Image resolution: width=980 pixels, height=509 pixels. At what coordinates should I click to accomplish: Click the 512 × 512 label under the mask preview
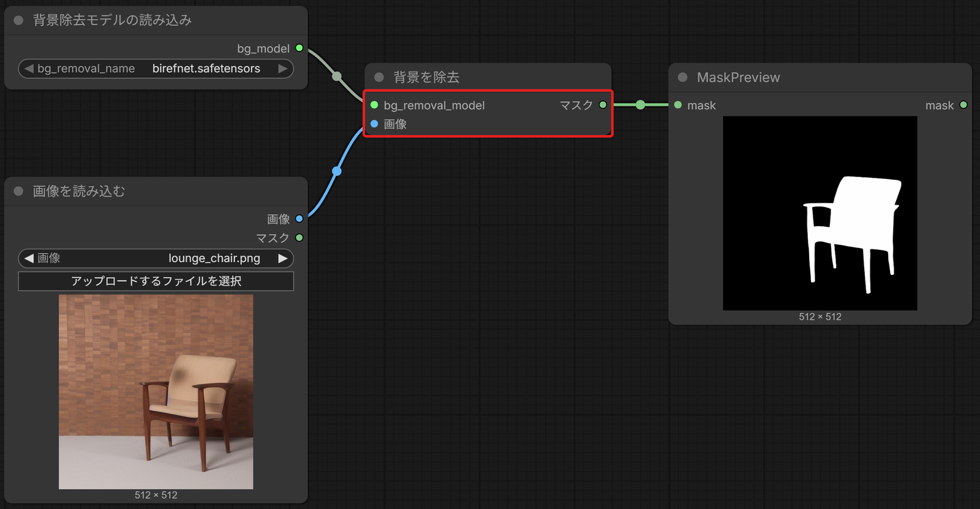click(820, 317)
